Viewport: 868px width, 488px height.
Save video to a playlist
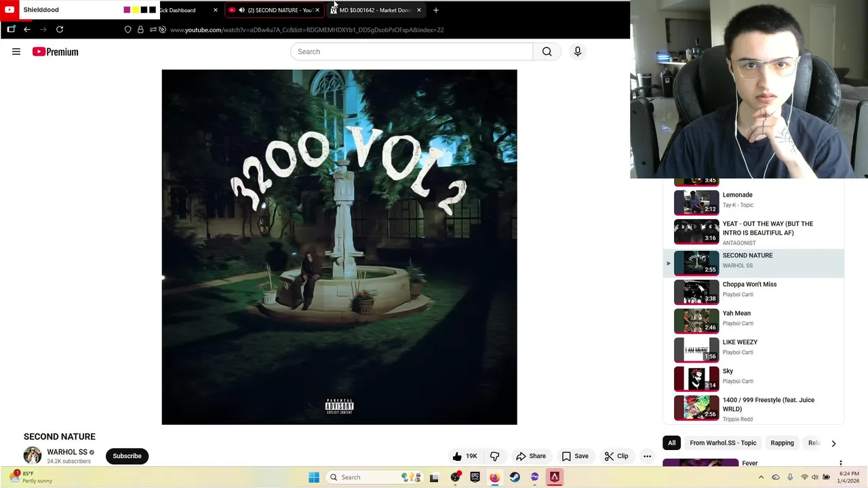pos(575,456)
